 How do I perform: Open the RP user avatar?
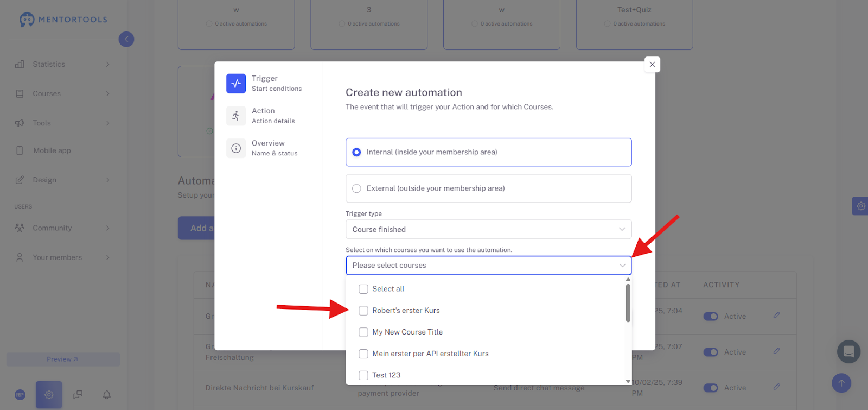click(20, 395)
